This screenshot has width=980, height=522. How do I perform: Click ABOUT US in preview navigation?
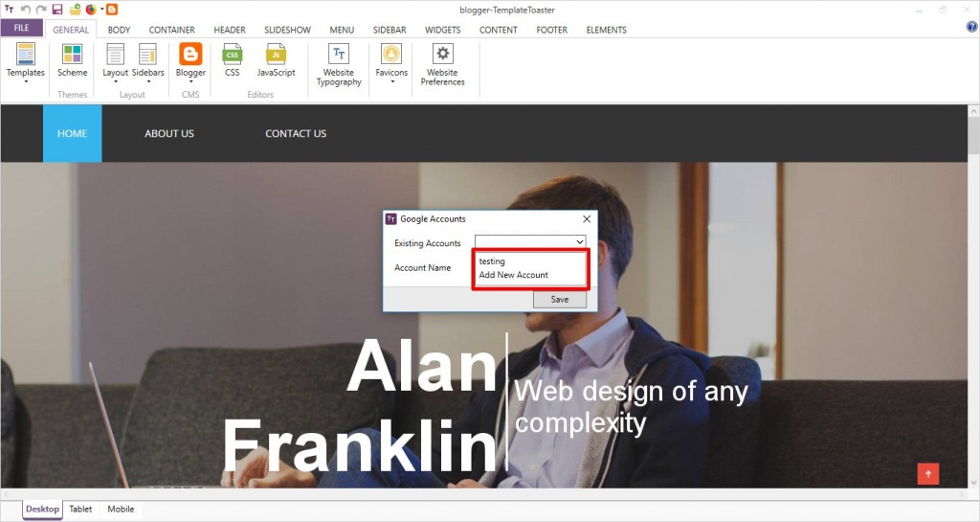169,133
